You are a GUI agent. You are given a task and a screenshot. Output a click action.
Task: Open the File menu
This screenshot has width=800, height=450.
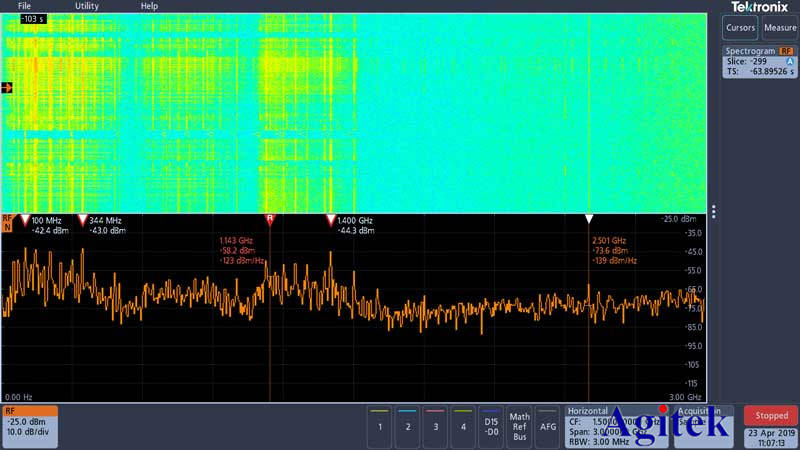pos(24,6)
